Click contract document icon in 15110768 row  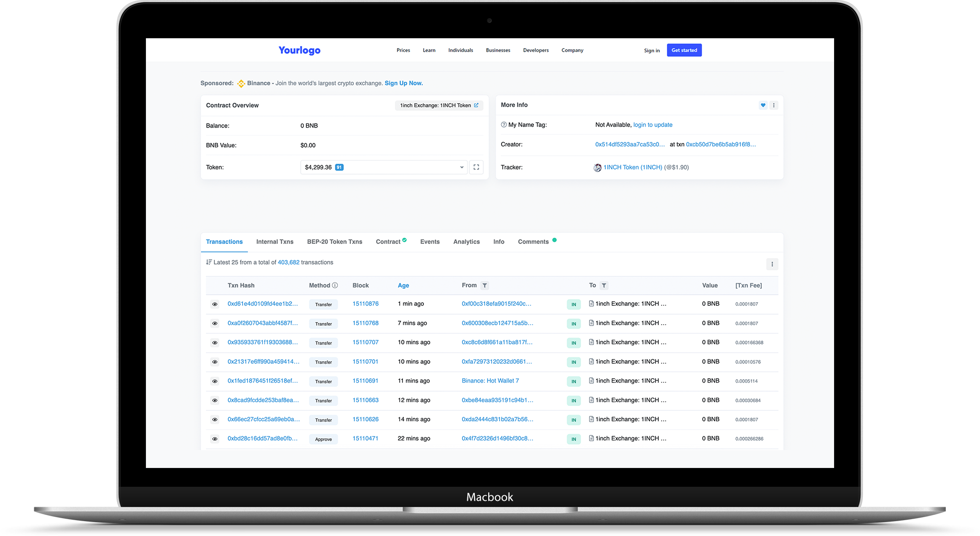[x=591, y=323]
